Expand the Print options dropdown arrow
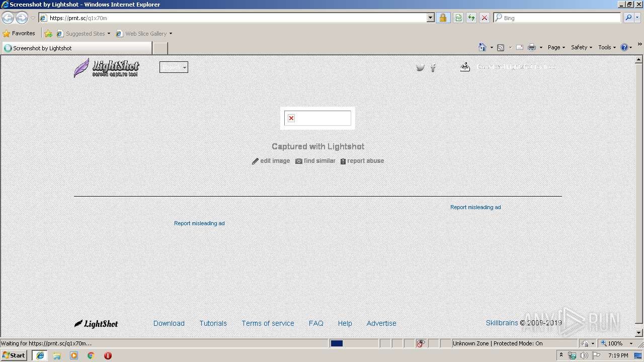The width and height of the screenshot is (644, 362). tap(541, 48)
